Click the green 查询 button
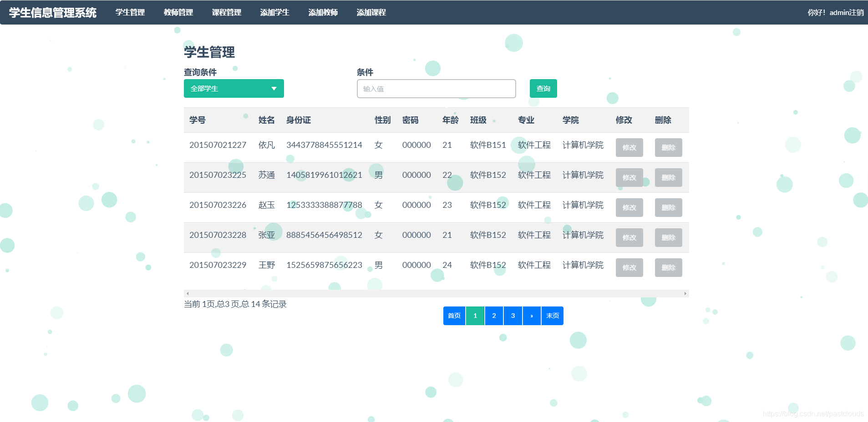This screenshot has width=868, height=422. click(x=543, y=88)
